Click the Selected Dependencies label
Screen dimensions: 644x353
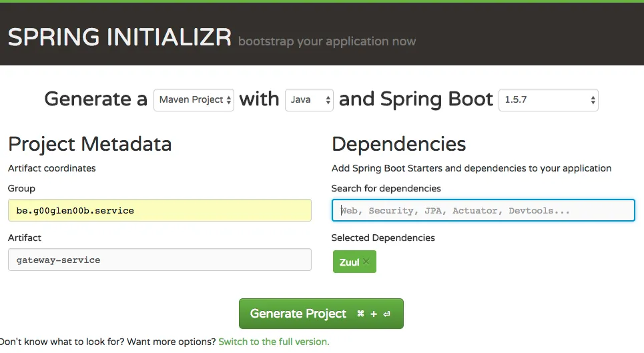pyautogui.click(x=383, y=238)
